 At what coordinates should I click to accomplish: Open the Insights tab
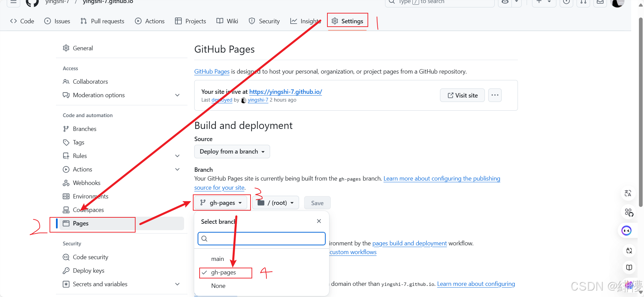(305, 21)
